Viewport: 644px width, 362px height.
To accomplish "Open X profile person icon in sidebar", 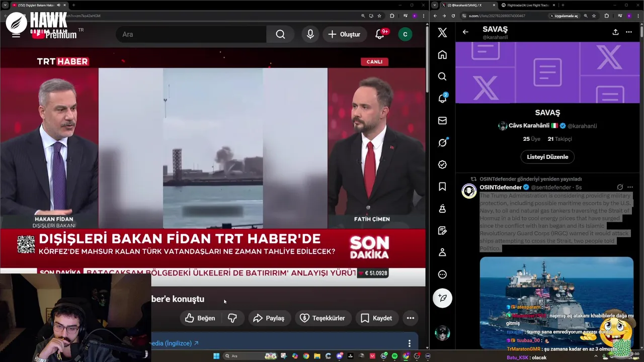I will (x=442, y=252).
